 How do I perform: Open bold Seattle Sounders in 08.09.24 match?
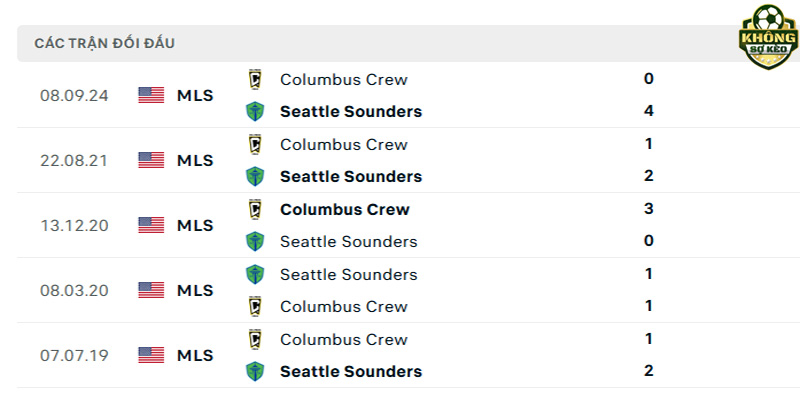351,112
